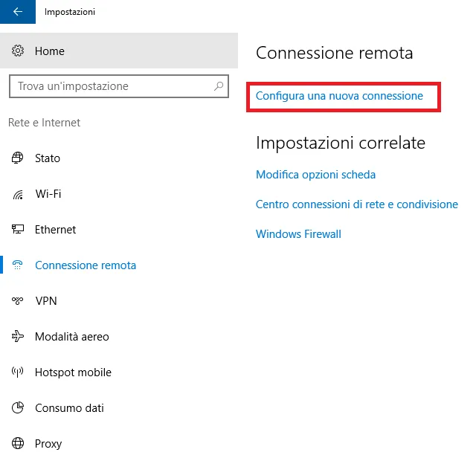The width and height of the screenshot is (476, 458).
Task: Click the Consumo dati chart icon
Action: tap(19, 408)
